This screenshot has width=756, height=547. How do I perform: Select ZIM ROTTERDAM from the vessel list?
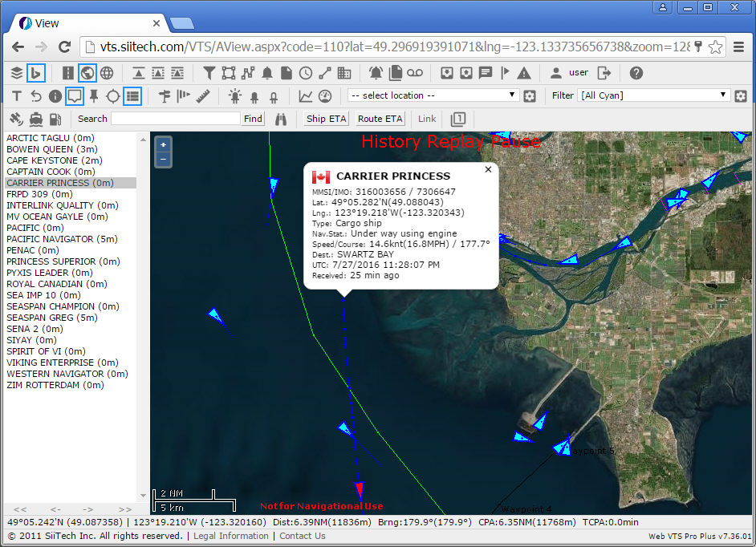[x=55, y=385]
